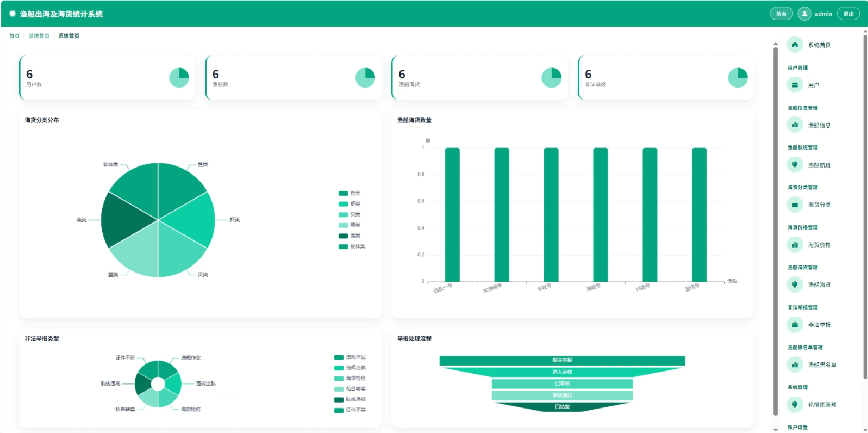Click the 前台 button in header

tap(782, 14)
